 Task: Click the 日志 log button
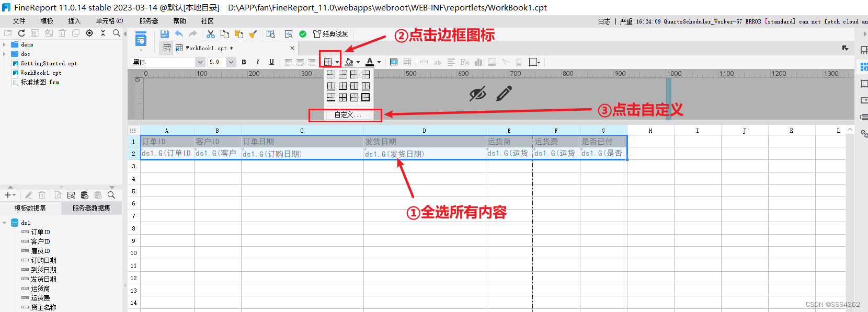(604, 21)
